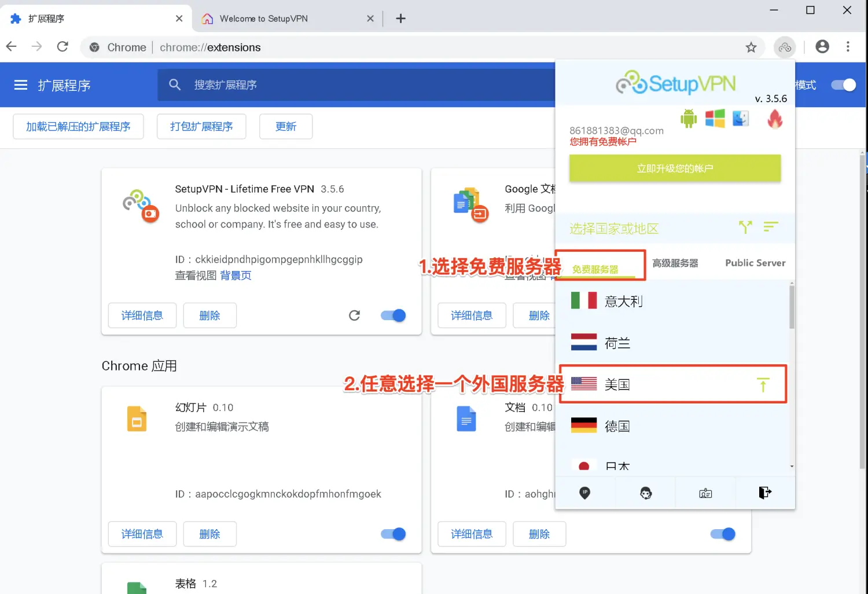Open the account card icon in popup footer

(705, 493)
